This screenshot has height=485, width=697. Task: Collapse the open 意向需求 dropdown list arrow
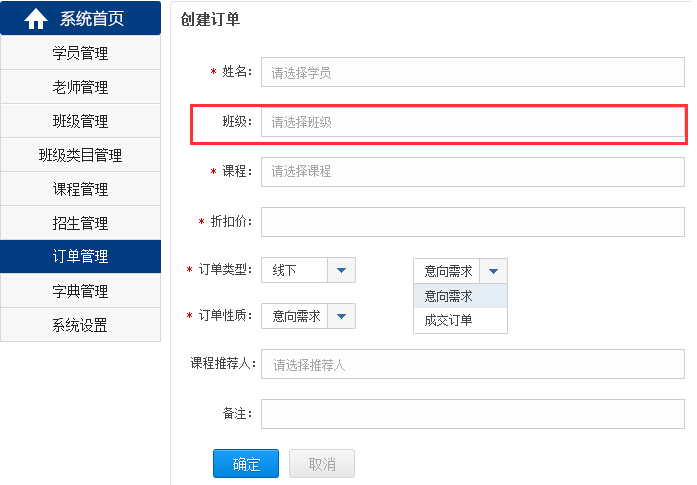coord(494,271)
